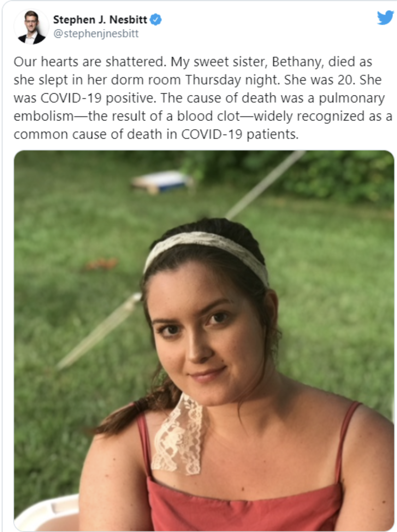Click the words "Thursday night" in the tweet
The image size is (397, 532).
click(233, 80)
